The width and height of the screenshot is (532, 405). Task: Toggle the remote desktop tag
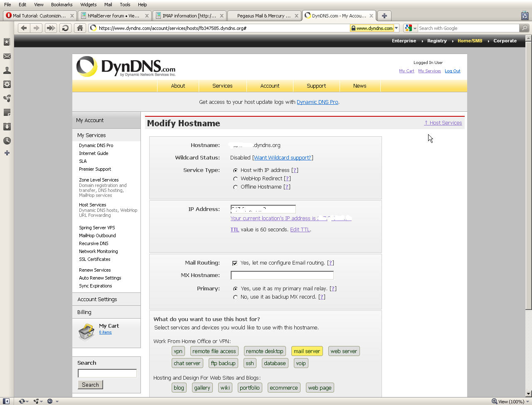click(x=265, y=351)
